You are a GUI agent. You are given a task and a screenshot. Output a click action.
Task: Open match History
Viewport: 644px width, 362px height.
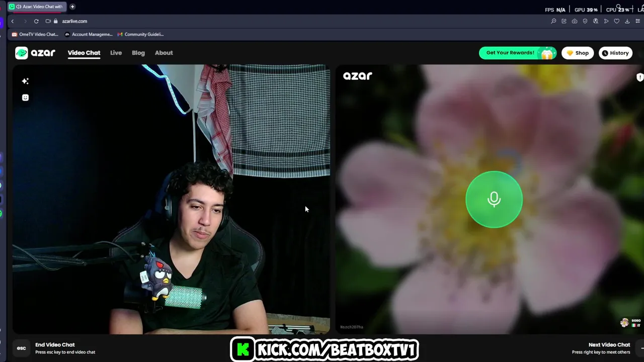[615, 53]
